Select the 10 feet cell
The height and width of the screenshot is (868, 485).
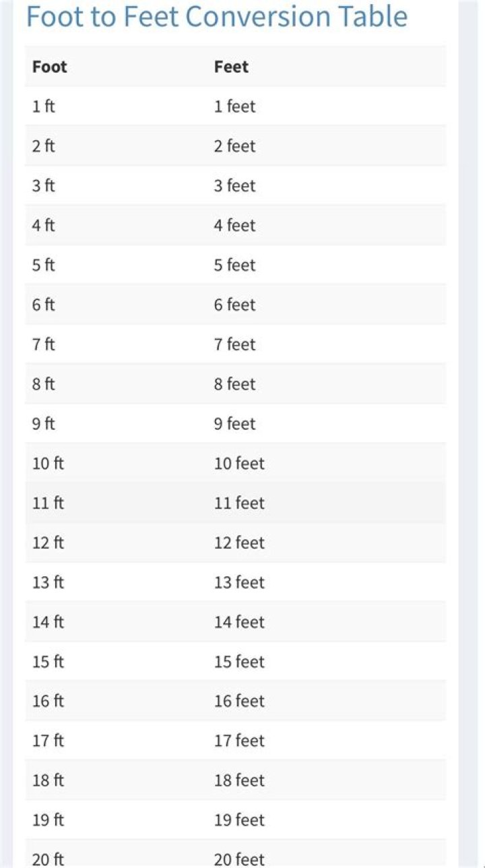[239, 464]
